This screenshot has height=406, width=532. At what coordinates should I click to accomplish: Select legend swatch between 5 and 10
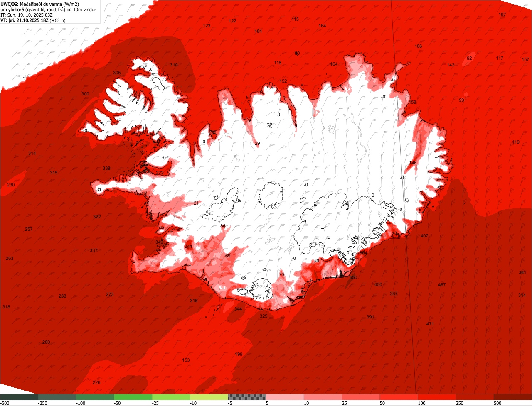pos(285,397)
